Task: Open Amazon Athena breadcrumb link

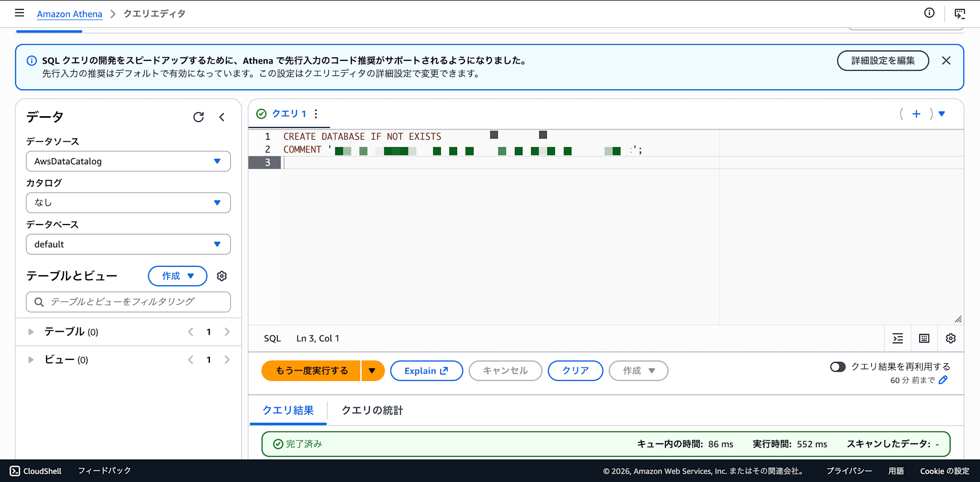Action: coord(70,14)
